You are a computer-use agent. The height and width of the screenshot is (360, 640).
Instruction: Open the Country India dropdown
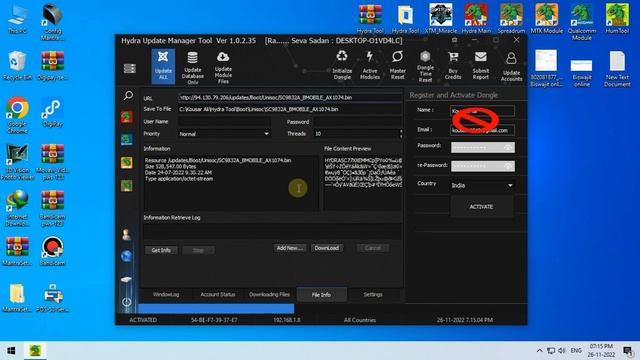482,185
